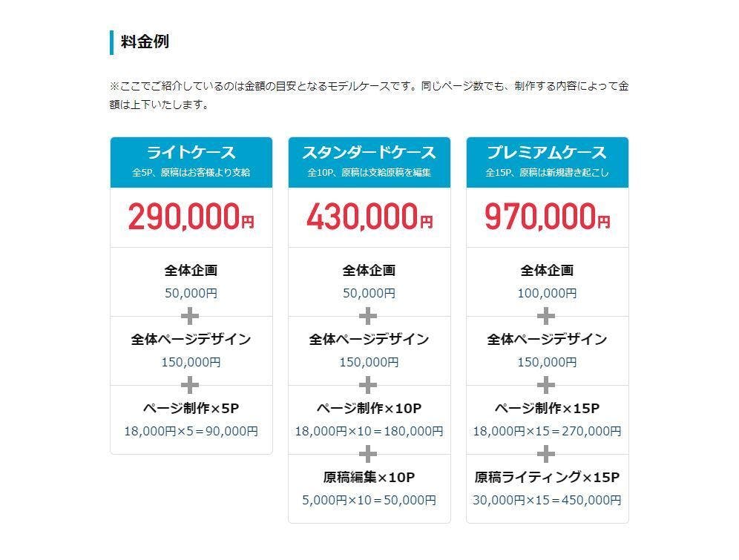The width and height of the screenshot is (739, 560).
Task: Click the plus icon above 原稿編集×10P
Action: [x=369, y=454]
